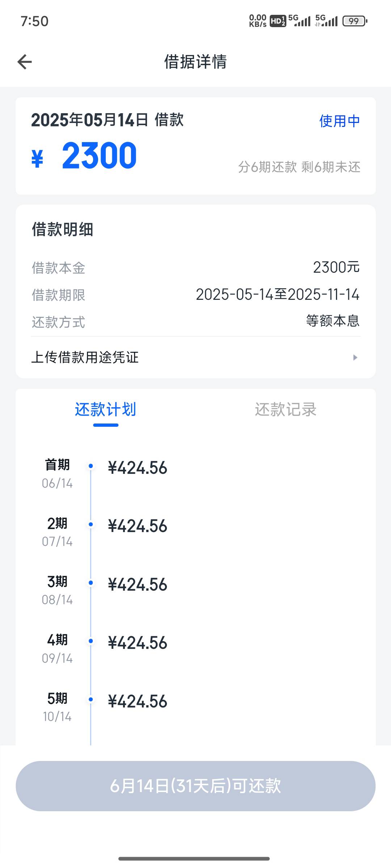Tap the battery indicator in status bar

355,21
